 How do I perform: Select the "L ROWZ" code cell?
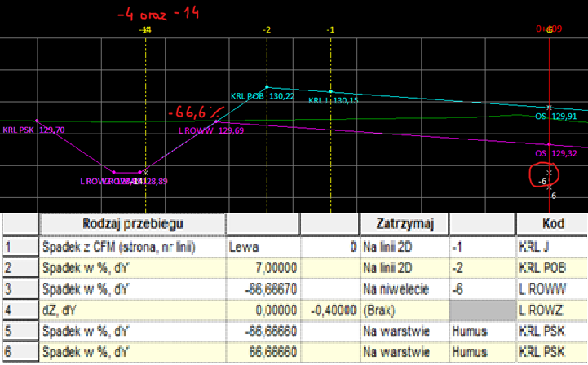click(552, 310)
